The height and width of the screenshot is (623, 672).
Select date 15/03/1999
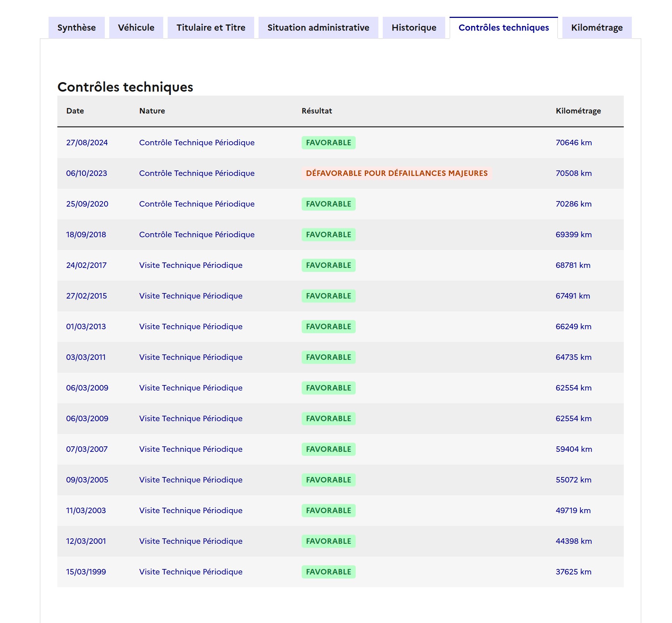click(x=86, y=572)
